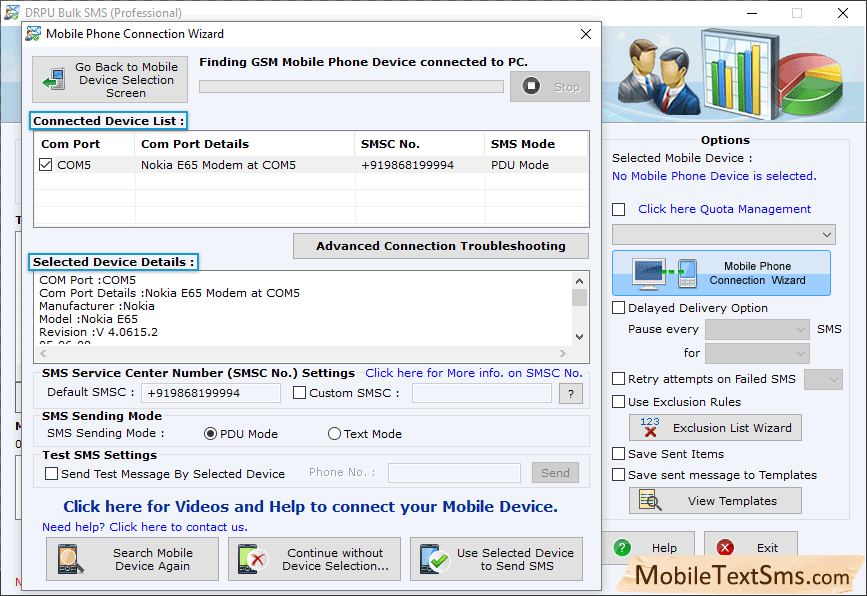Click Continue without Device Selection button
Image resolution: width=867 pixels, height=596 pixels.
314,559
